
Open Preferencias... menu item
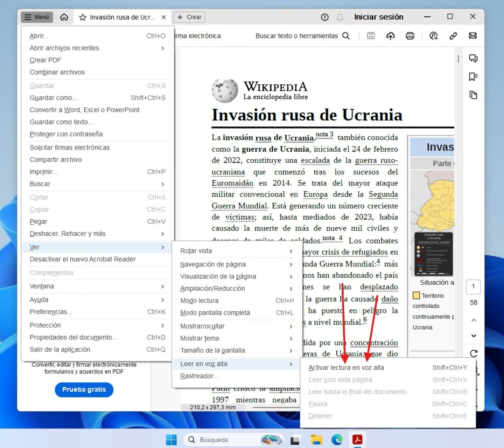pyautogui.click(x=97, y=312)
